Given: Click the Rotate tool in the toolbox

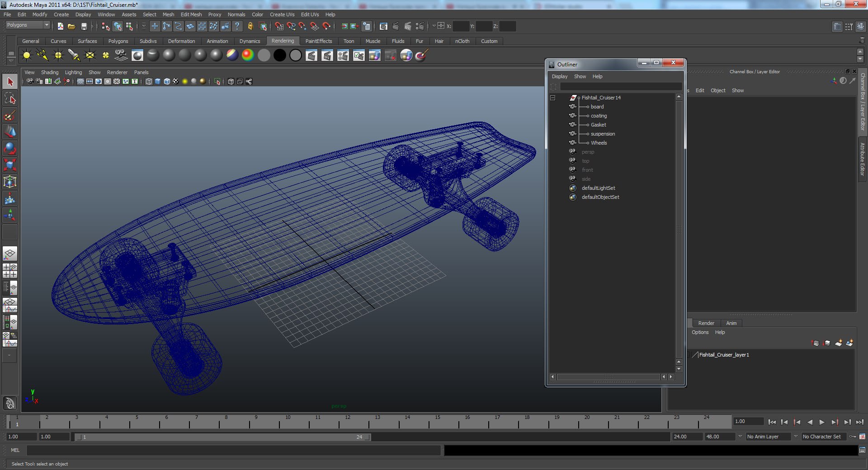Looking at the screenshot, I should point(10,148).
